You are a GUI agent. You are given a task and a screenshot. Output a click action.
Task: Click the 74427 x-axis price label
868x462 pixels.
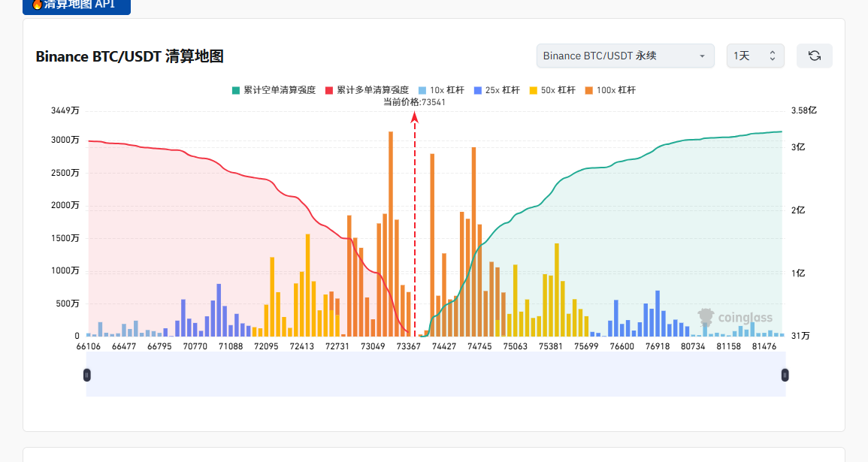point(444,346)
